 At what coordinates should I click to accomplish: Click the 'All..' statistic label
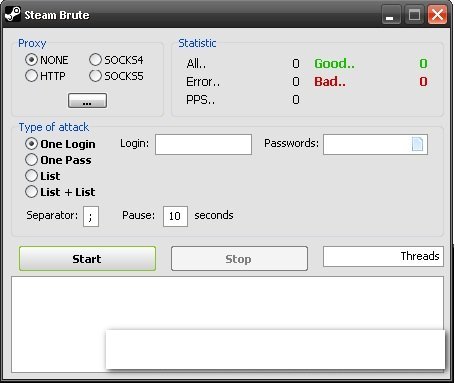coord(196,63)
